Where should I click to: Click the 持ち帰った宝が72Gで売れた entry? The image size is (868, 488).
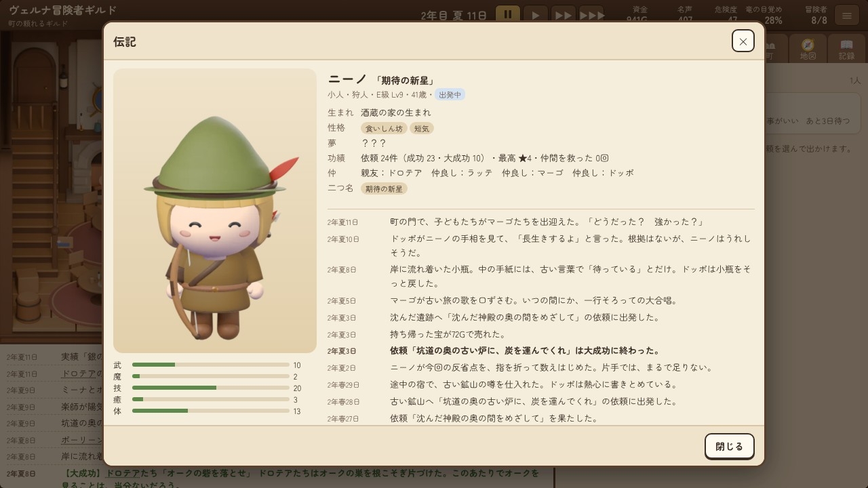click(x=540, y=334)
